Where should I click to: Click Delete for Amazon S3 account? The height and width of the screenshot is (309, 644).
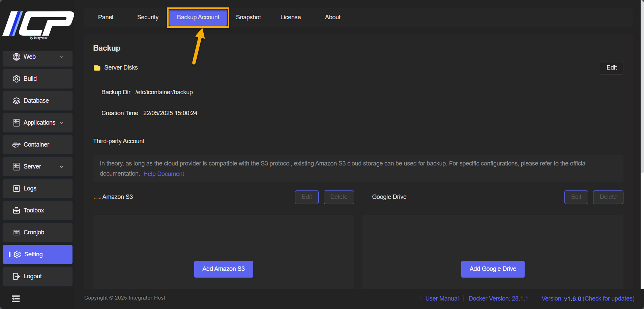339,197
